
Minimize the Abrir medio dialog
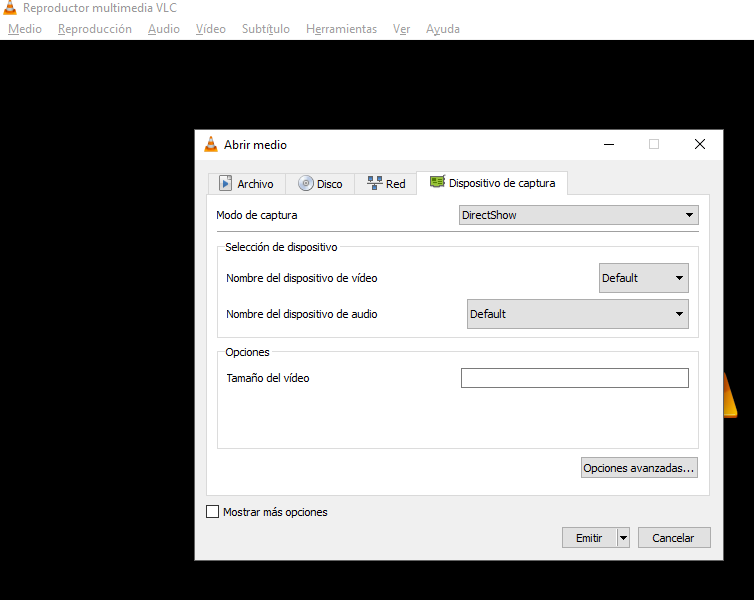pos(609,144)
